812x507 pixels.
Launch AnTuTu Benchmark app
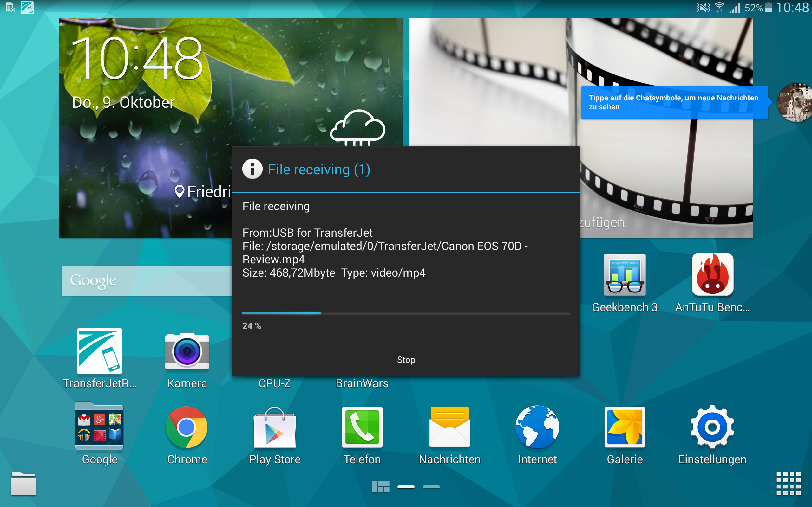point(712,275)
